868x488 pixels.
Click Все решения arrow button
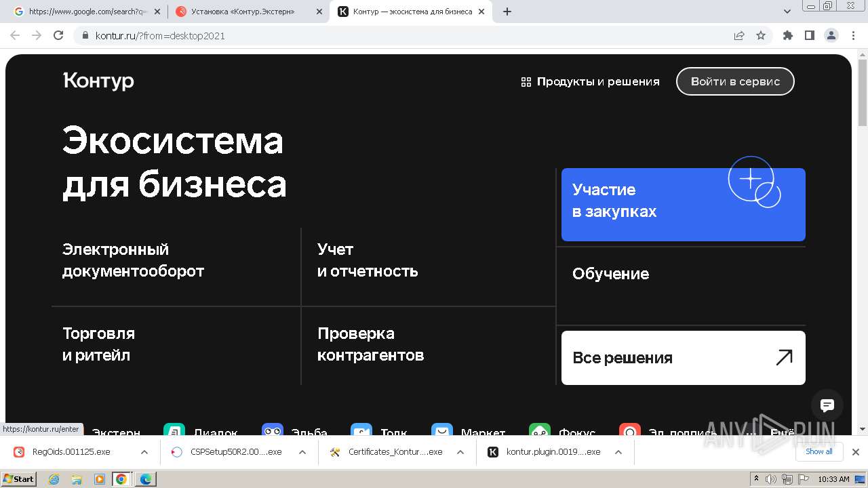684,358
